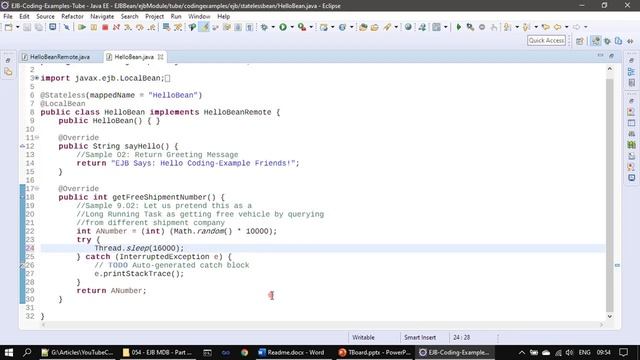Click the Save All toolbar icon
This screenshot has width=640, height=360.
[x=39, y=27]
